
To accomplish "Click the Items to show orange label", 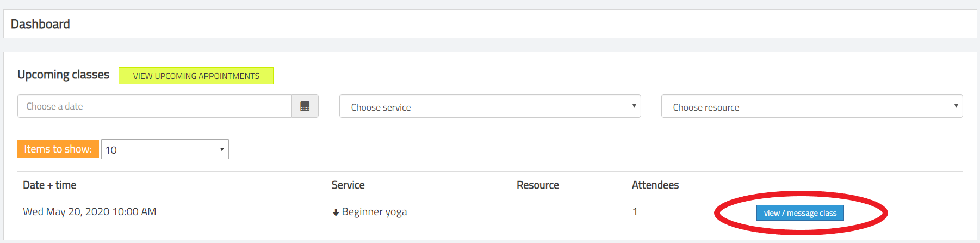I will coord(58,149).
